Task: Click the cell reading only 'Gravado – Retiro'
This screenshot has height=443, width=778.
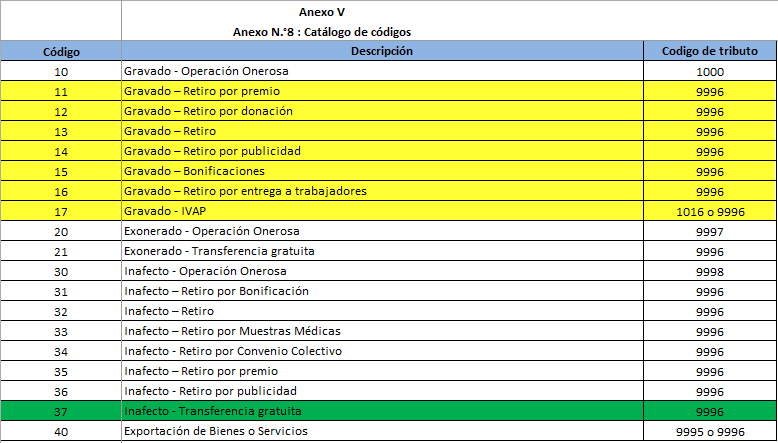Action: [x=382, y=131]
